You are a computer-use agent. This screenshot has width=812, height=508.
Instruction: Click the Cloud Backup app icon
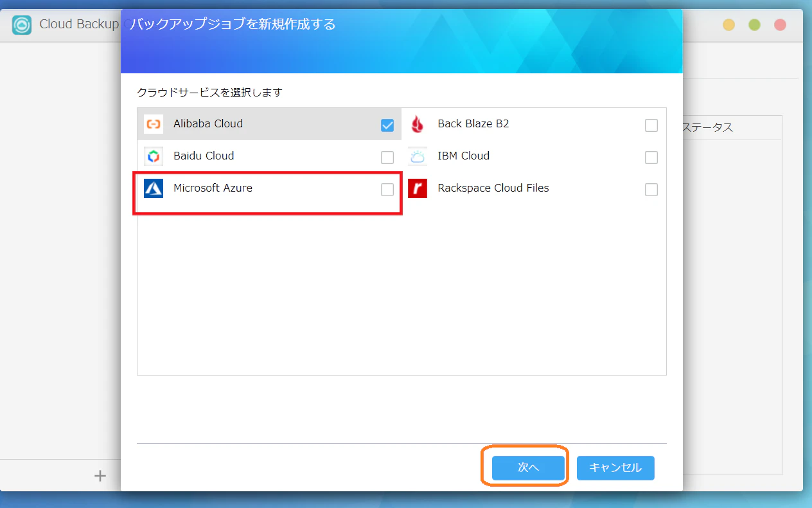click(x=22, y=25)
